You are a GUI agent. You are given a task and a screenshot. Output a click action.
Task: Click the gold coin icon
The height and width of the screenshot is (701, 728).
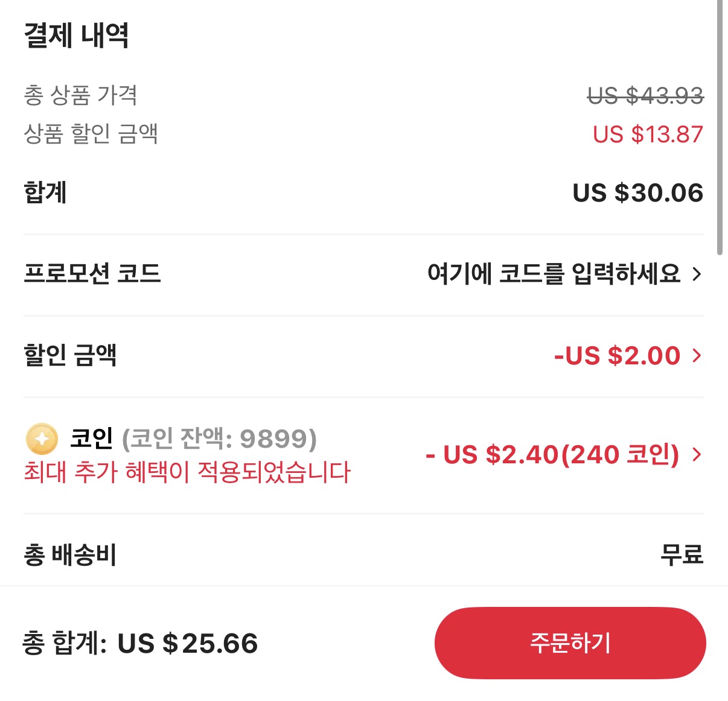pos(42,439)
